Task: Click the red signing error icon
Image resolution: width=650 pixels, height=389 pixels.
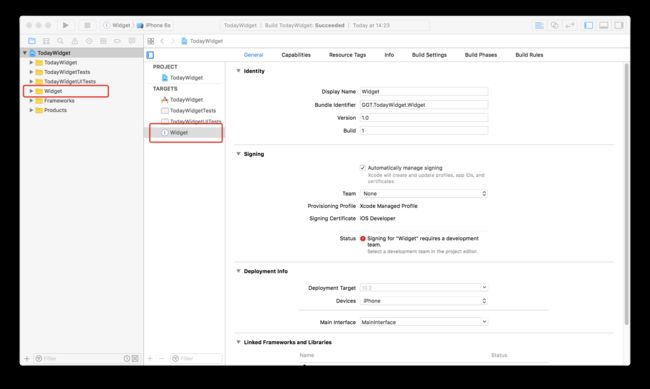Action: (363, 238)
